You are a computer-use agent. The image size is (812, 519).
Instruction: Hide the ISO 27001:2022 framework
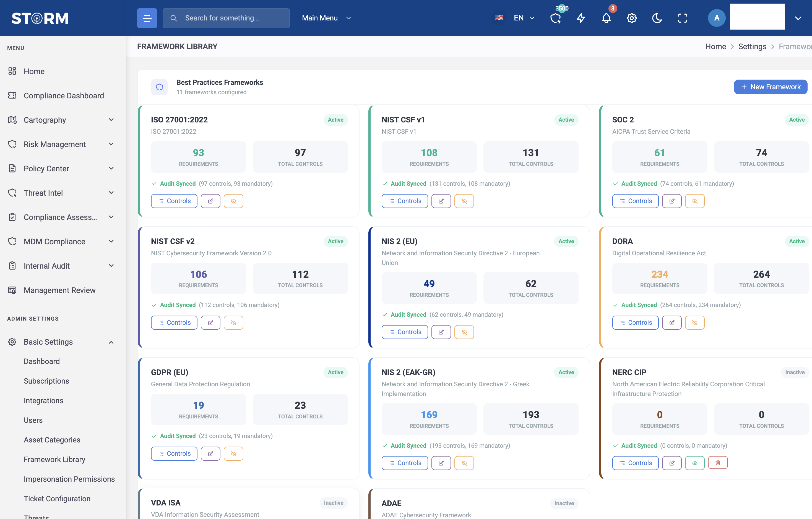233,201
